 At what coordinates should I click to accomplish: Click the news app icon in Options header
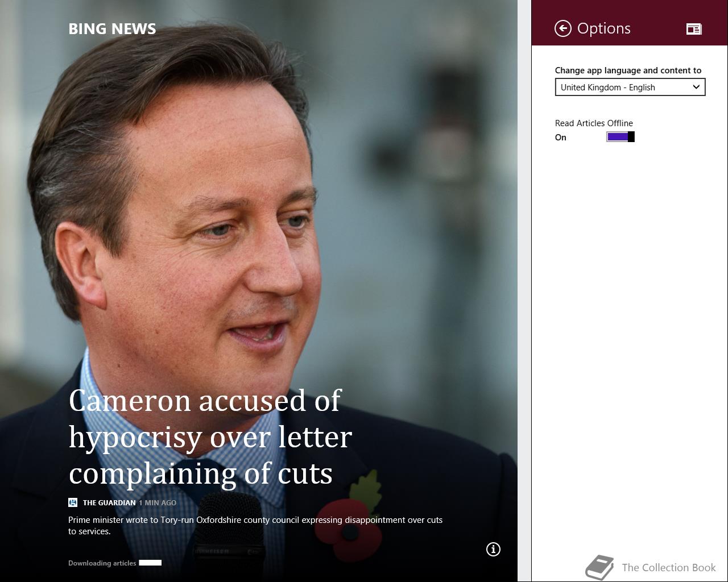click(x=694, y=29)
